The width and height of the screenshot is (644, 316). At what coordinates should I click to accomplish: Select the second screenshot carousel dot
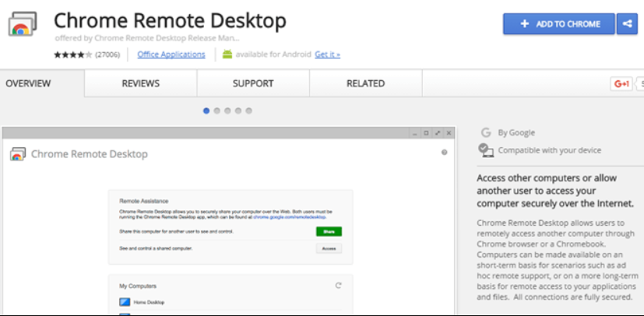(216, 111)
